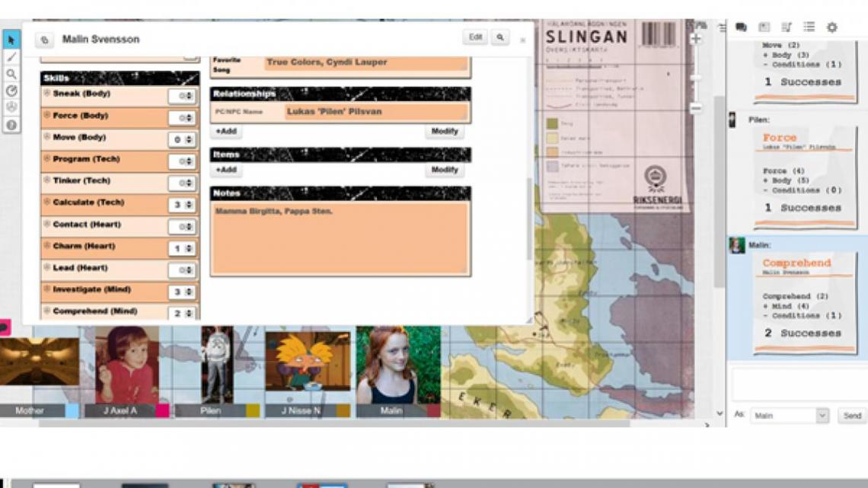Click Pilen's yellow color swatch
Image resolution: width=868 pixels, height=488 pixels.
tap(252, 410)
